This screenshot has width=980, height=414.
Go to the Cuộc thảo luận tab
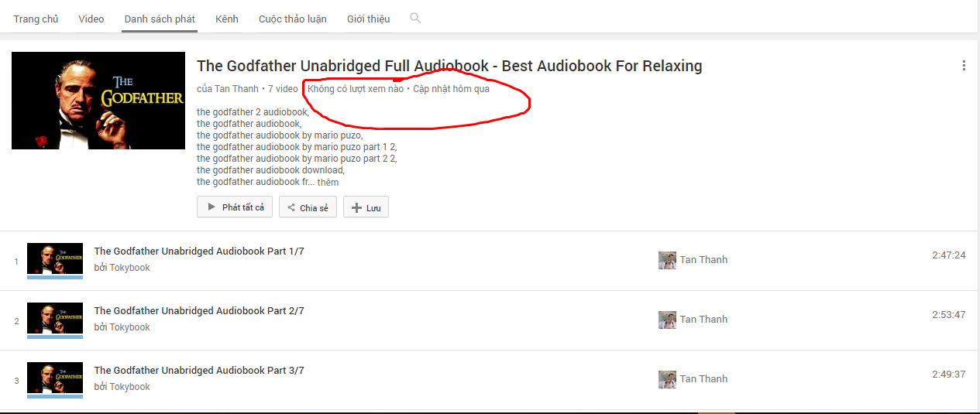(x=293, y=19)
